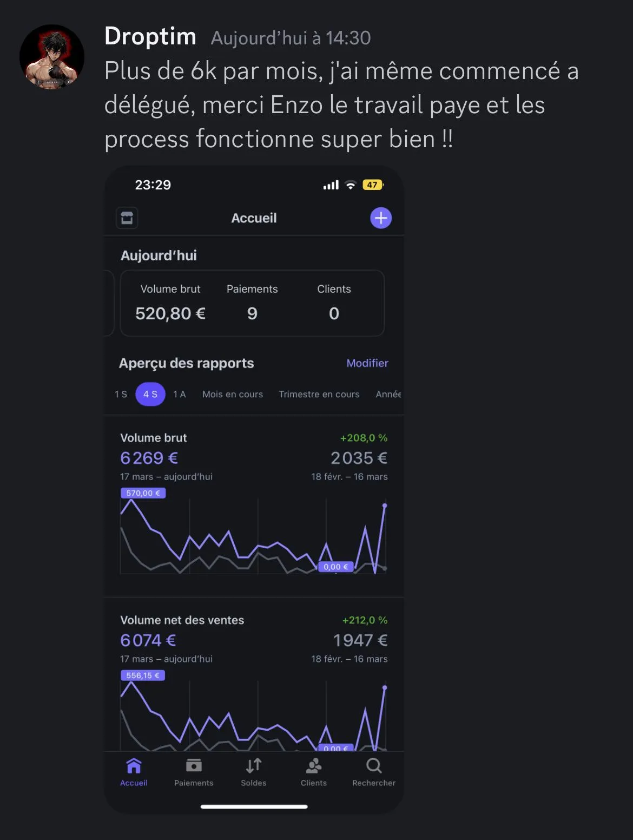Tap the purple plus button
The width and height of the screenshot is (633, 840).
pos(381,218)
